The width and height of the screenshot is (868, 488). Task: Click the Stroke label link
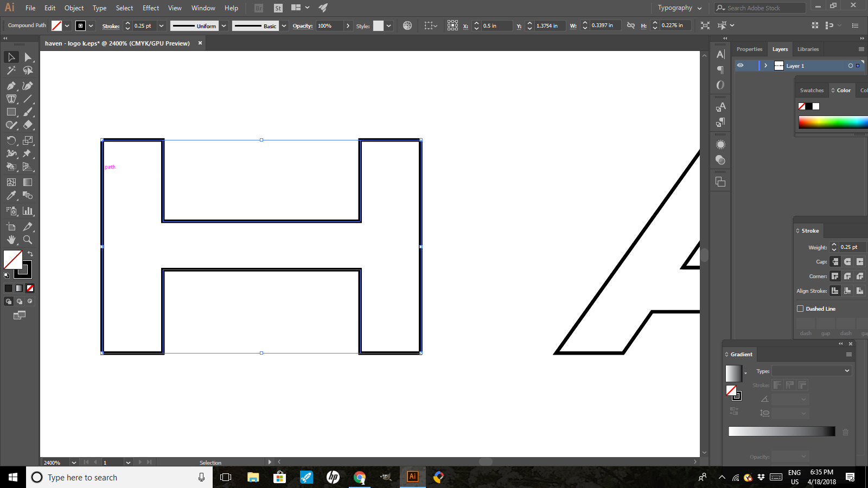click(111, 26)
